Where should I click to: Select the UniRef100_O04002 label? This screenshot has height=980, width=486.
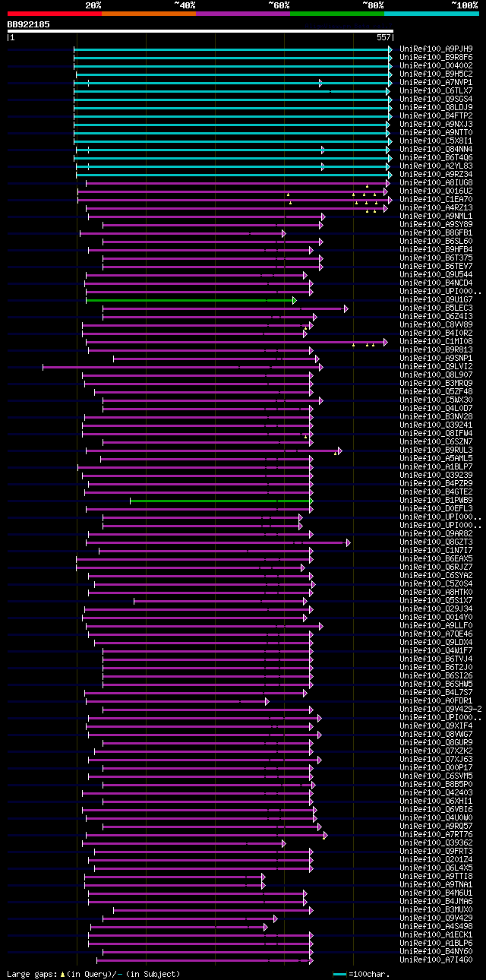point(436,66)
